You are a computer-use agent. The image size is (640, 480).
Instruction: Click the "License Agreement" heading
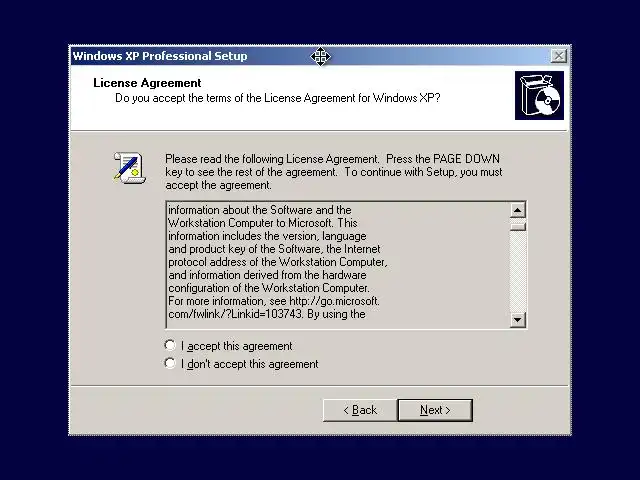click(x=147, y=83)
